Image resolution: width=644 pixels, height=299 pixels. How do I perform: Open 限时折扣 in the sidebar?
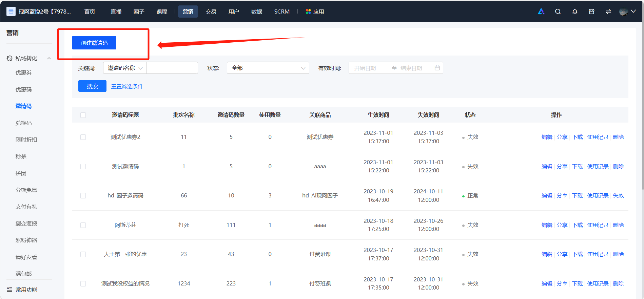26,140
